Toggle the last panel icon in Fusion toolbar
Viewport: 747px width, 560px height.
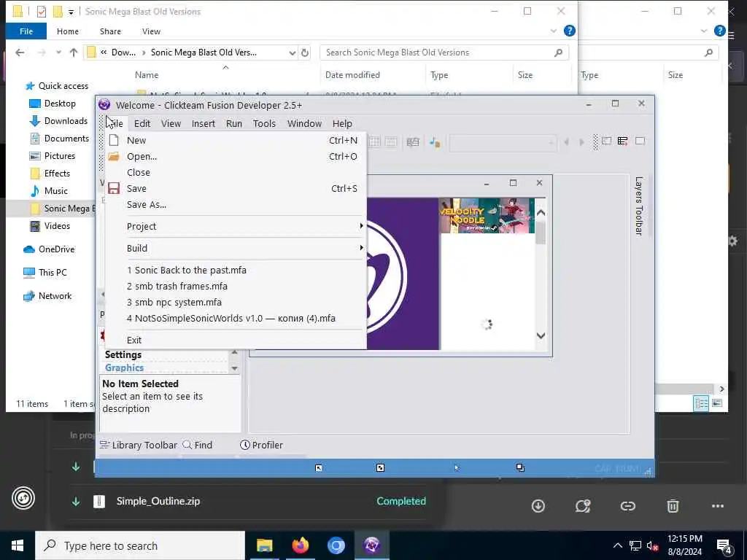(640, 141)
